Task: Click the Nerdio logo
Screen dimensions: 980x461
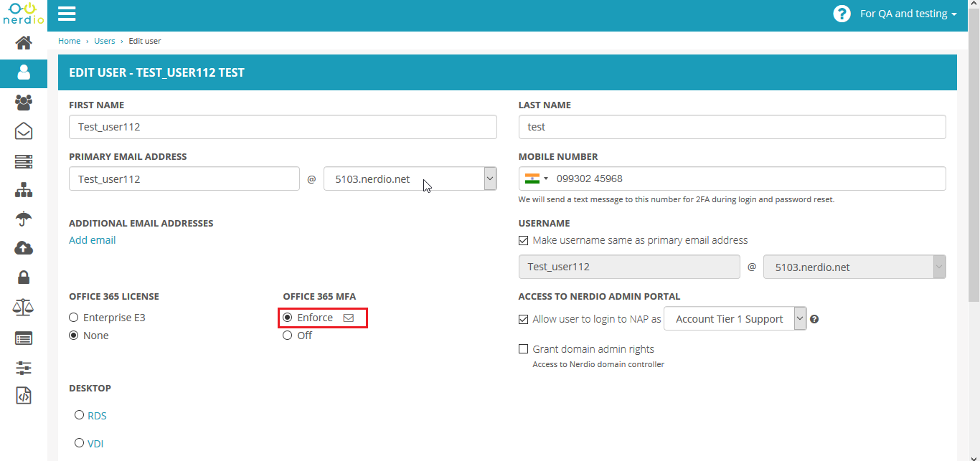Action: click(24, 14)
